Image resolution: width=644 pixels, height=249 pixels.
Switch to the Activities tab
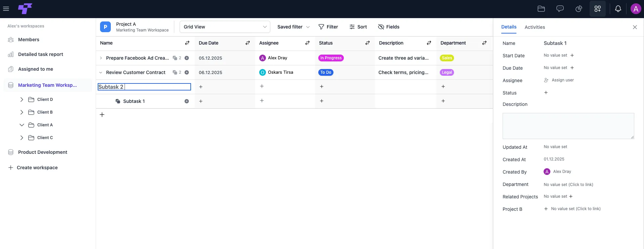point(535,27)
